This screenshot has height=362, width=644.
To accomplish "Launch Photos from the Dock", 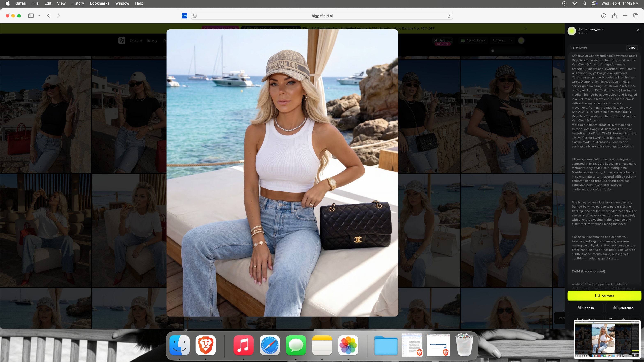I will [x=348, y=345].
